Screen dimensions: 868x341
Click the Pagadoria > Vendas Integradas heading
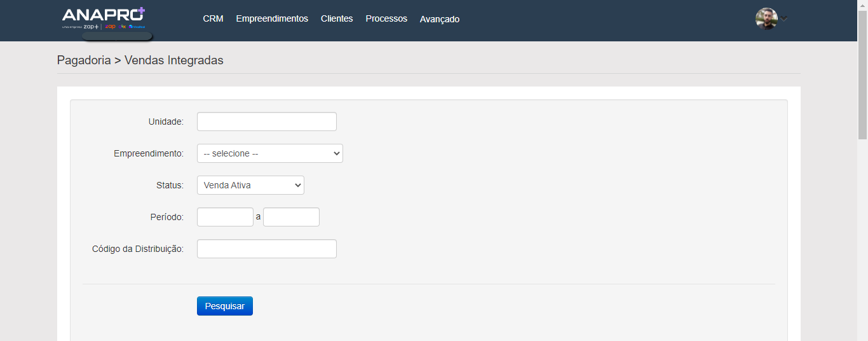(x=140, y=60)
